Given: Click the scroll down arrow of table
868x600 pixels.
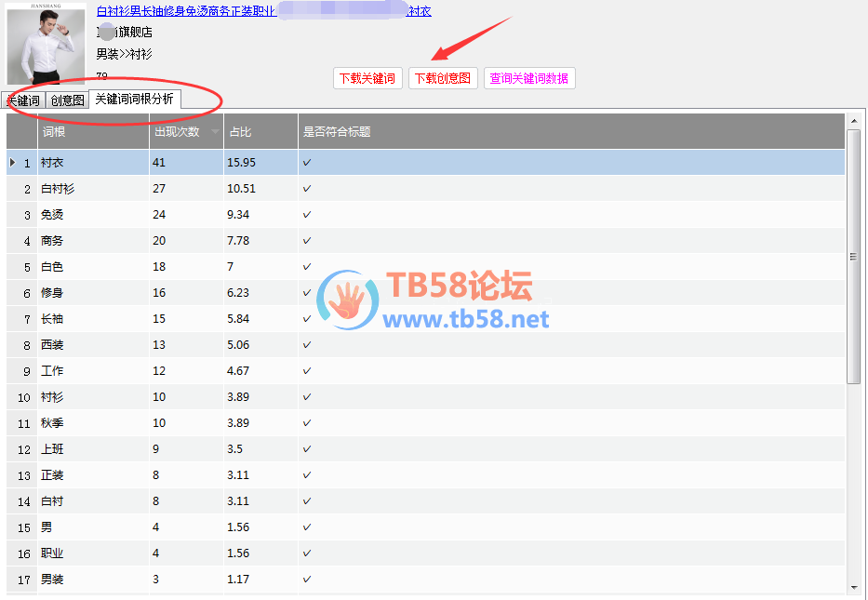Looking at the screenshot, I should pos(853,587).
